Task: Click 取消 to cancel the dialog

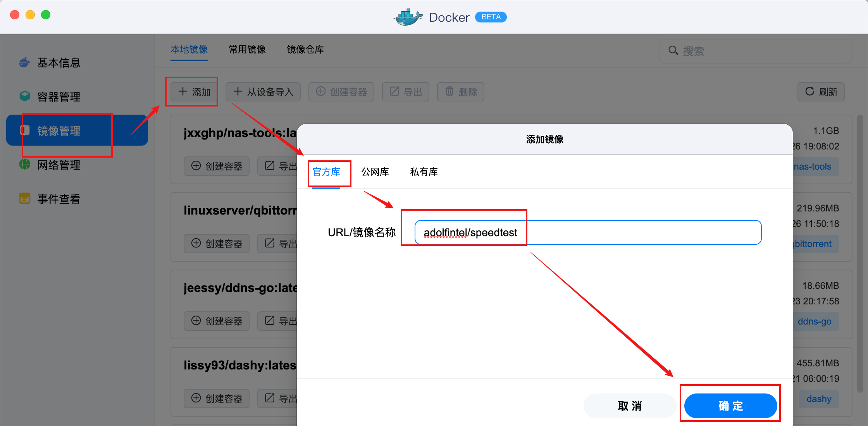Action: pyautogui.click(x=630, y=406)
